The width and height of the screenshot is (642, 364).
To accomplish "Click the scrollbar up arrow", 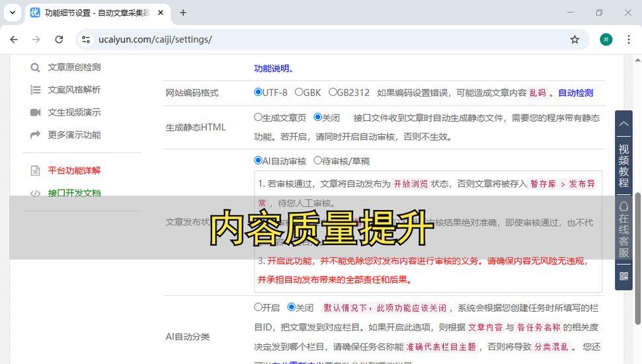I will (x=638, y=60).
